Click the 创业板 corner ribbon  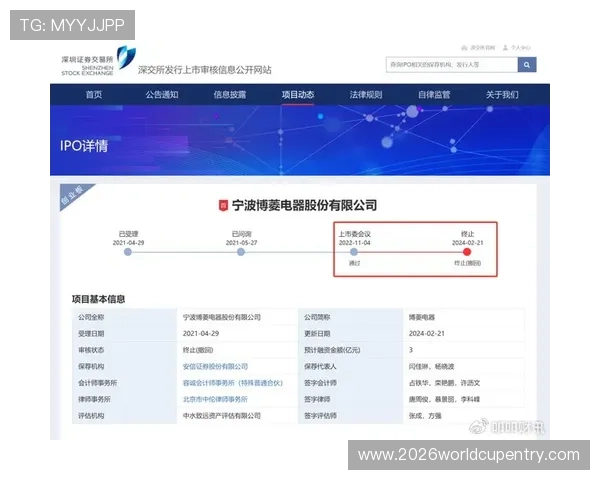[73, 194]
